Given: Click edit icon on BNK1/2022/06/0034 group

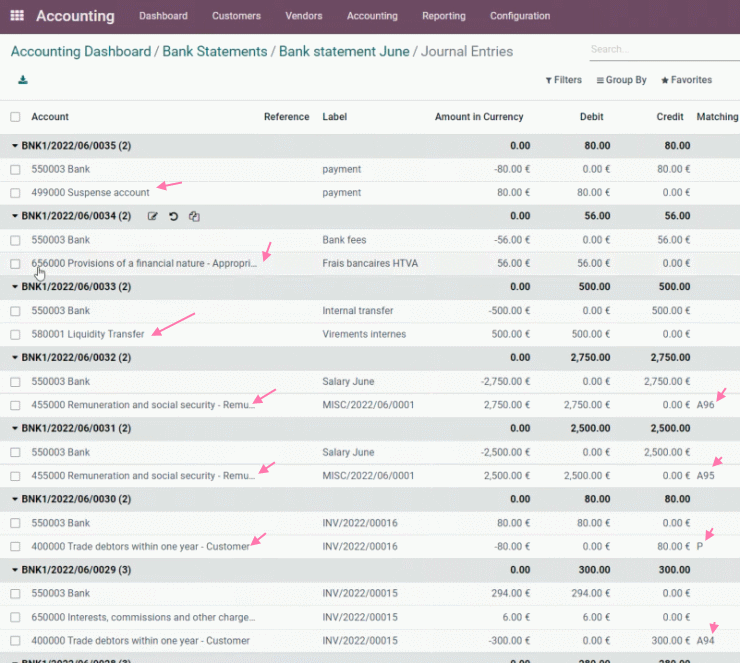Looking at the screenshot, I should pos(152,216).
